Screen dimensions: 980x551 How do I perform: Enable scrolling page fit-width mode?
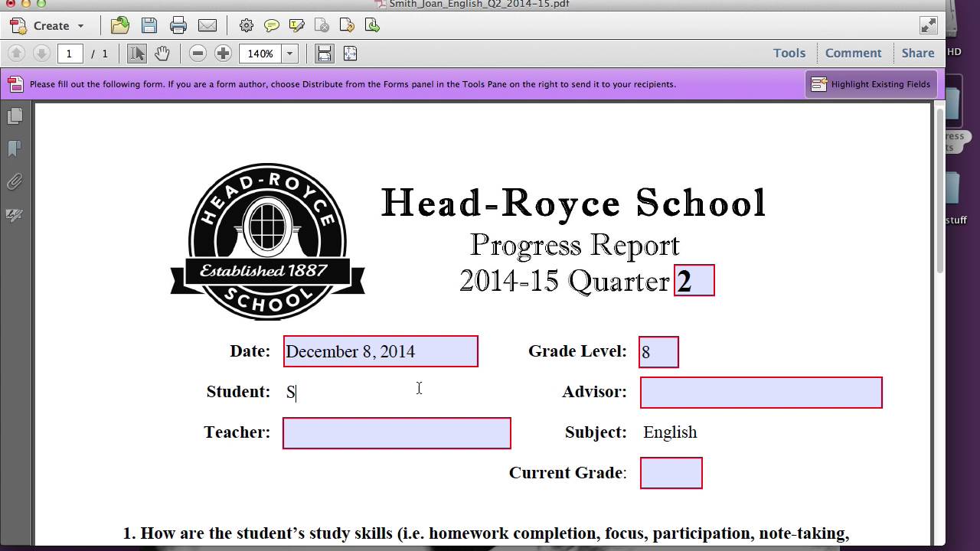(x=325, y=54)
